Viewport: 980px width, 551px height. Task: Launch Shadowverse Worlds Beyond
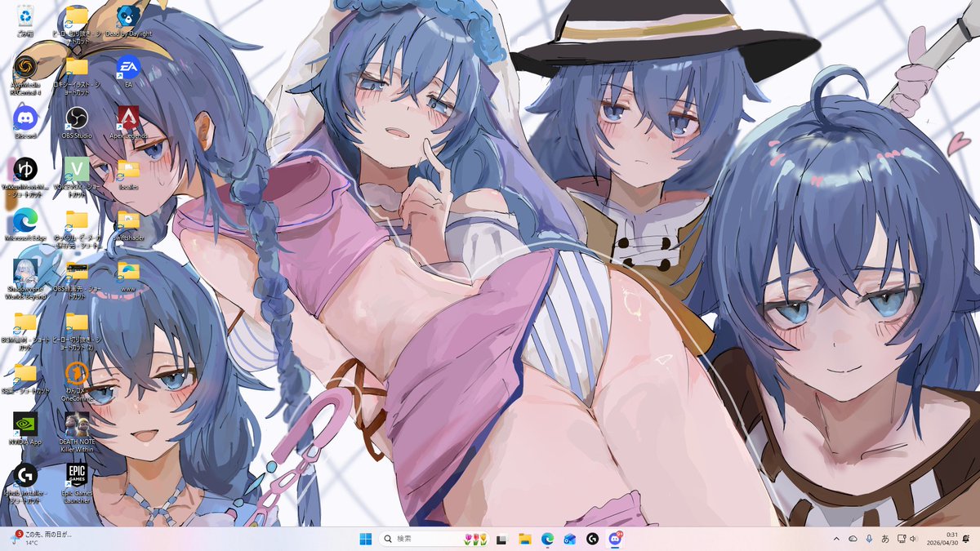(x=25, y=278)
